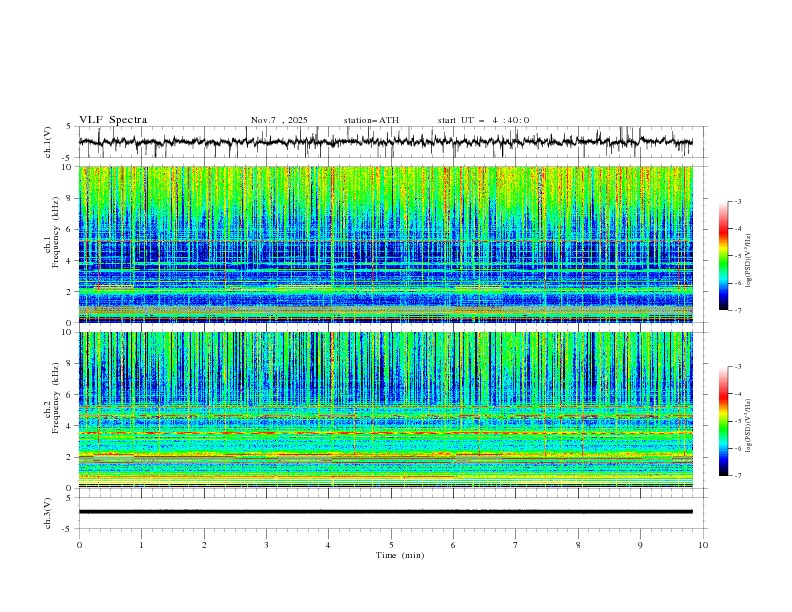Image resolution: width=792 pixels, height=612 pixels.
Task: Click the "5" tick label on the Time axis
Action: point(391,545)
